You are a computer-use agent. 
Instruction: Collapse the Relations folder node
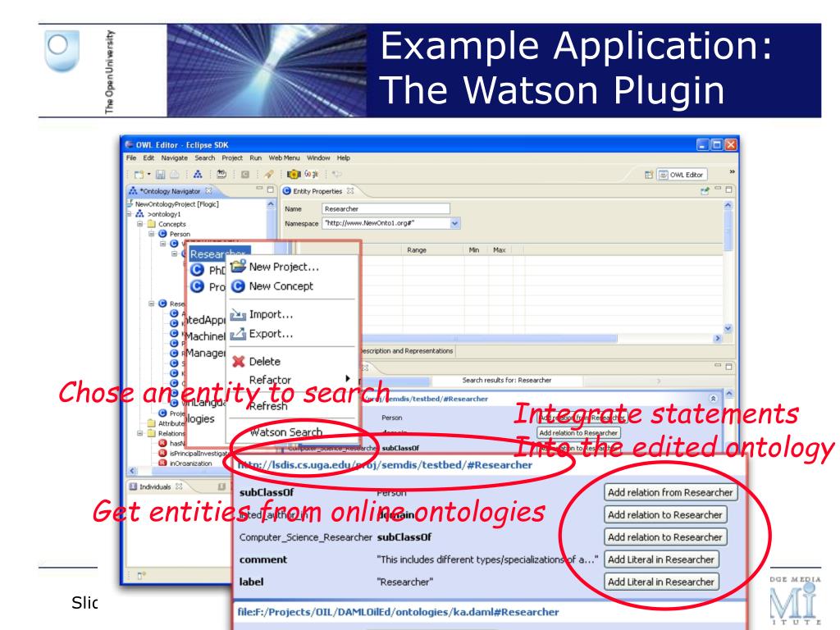(x=139, y=433)
